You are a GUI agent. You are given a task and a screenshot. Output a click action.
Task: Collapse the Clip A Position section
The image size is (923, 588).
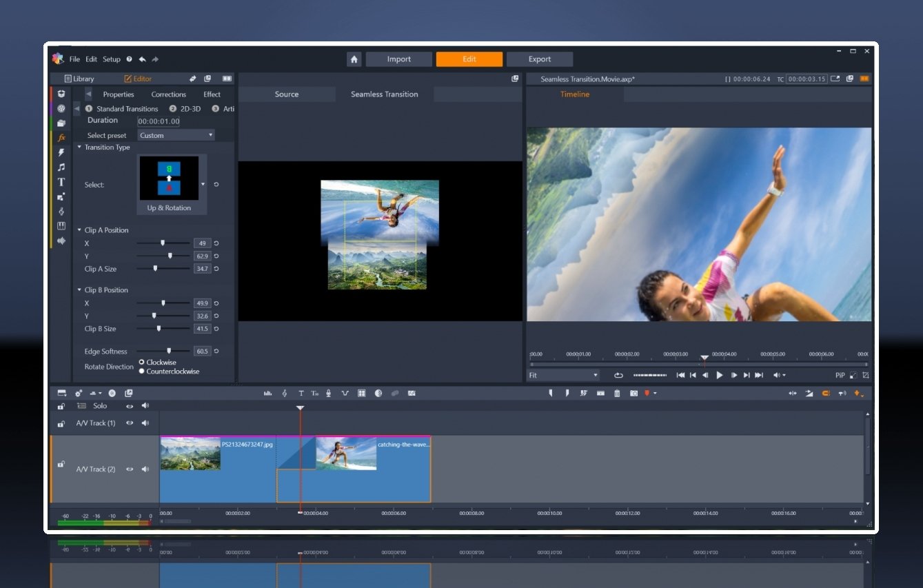[79, 230]
